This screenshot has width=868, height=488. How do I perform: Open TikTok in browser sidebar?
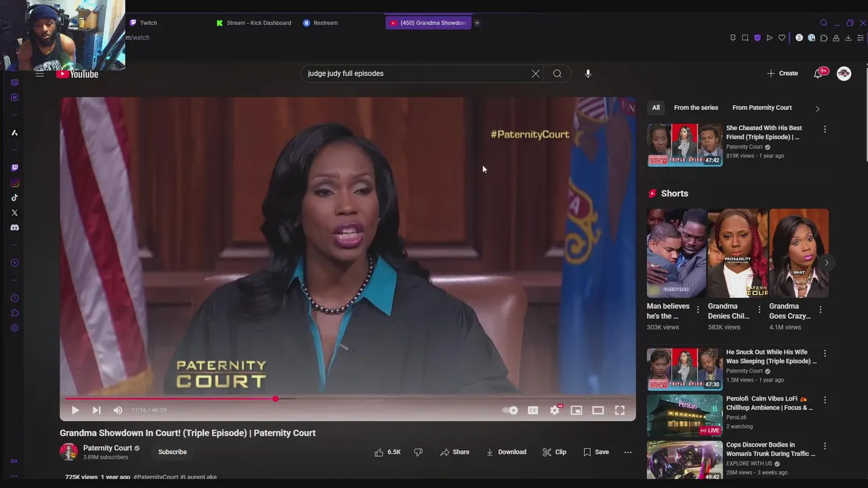coord(14,198)
